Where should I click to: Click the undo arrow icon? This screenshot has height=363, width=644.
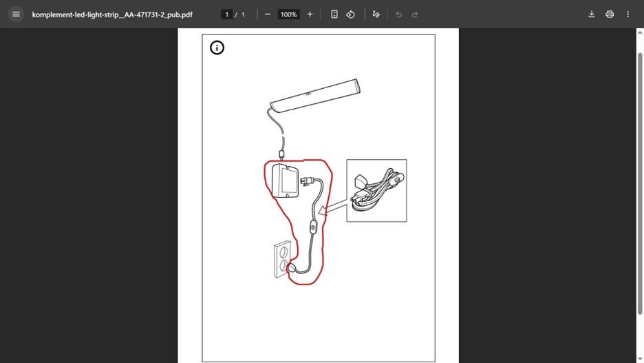point(398,14)
